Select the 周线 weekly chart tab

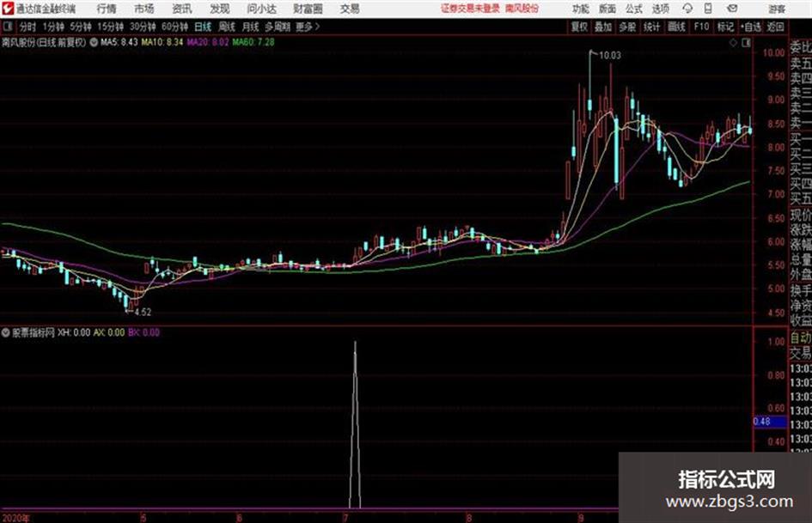tap(226, 27)
